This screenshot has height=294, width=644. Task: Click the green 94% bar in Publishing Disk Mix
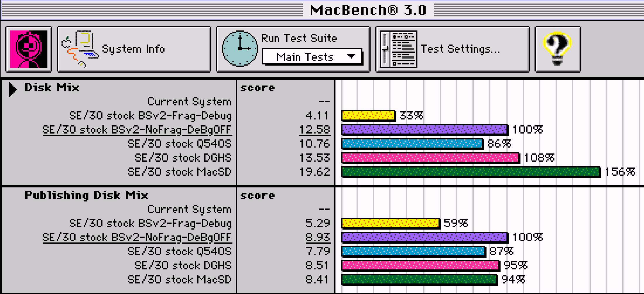pyautogui.click(x=420, y=280)
